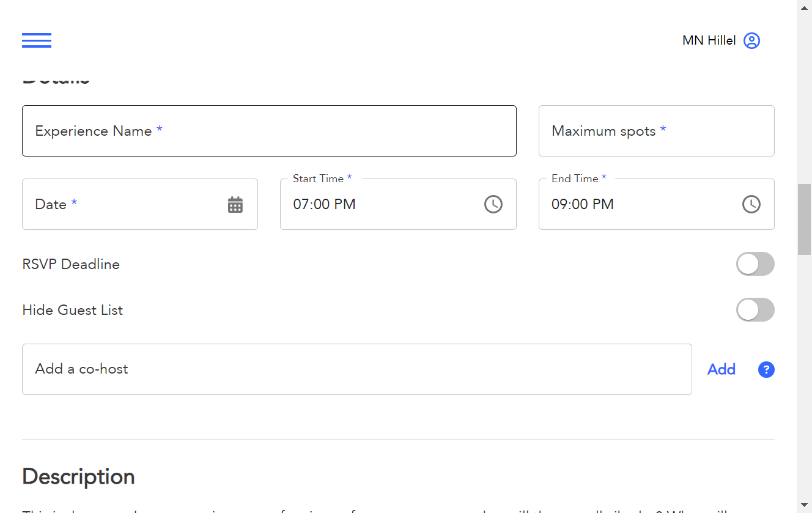Select the End Time 09:00 PM field
Screen dimensions: 812x513
pos(657,204)
